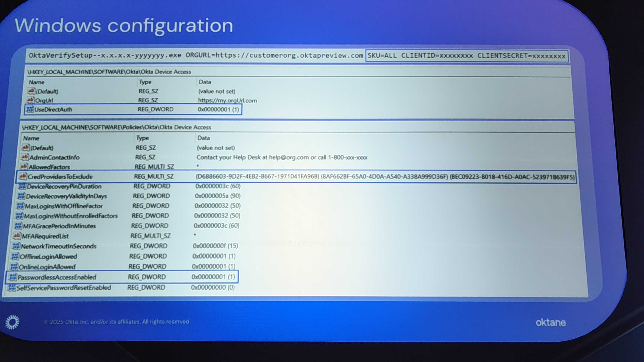Select the OfflineLoginAllowed value name
Image resolution: width=644 pixels, height=362 pixels.
tap(48, 257)
